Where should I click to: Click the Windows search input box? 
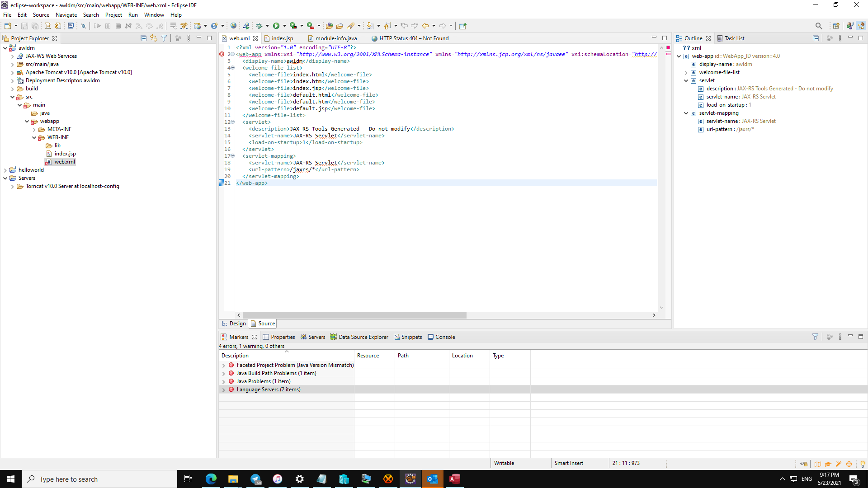[x=99, y=479]
